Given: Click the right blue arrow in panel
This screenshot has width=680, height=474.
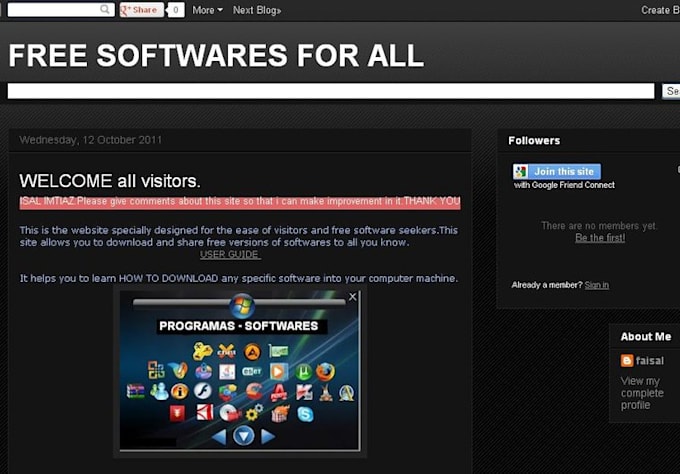Looking at the screenshot, I should point(268,436).
